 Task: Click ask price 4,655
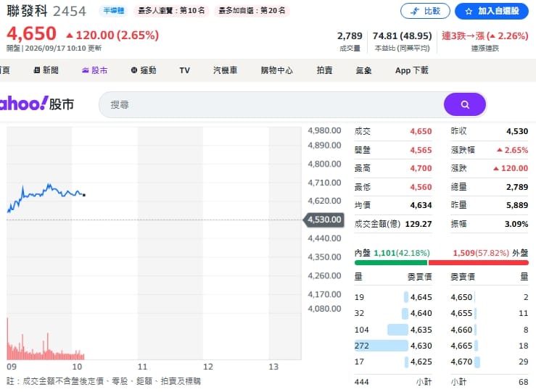point(461,314)
